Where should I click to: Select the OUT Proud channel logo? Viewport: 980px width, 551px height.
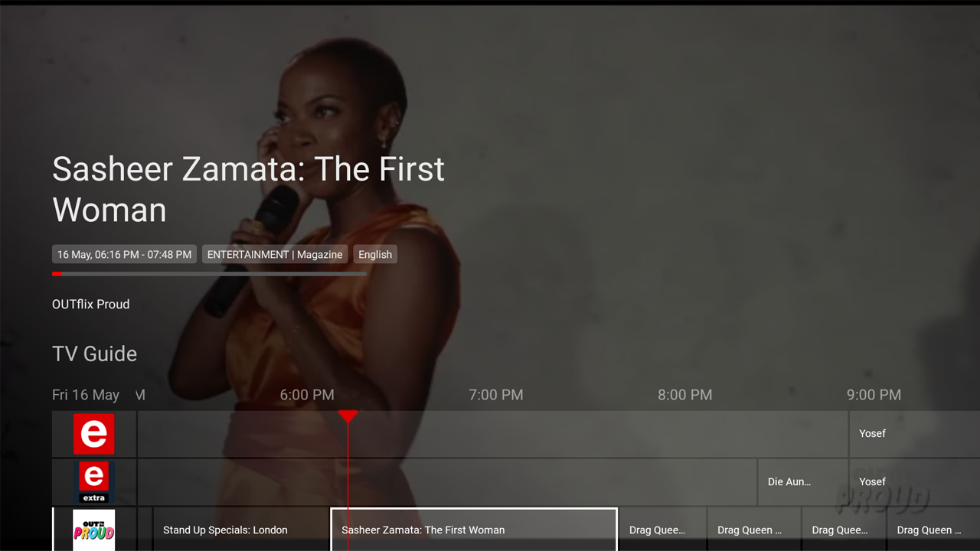[x=93, y=530]
